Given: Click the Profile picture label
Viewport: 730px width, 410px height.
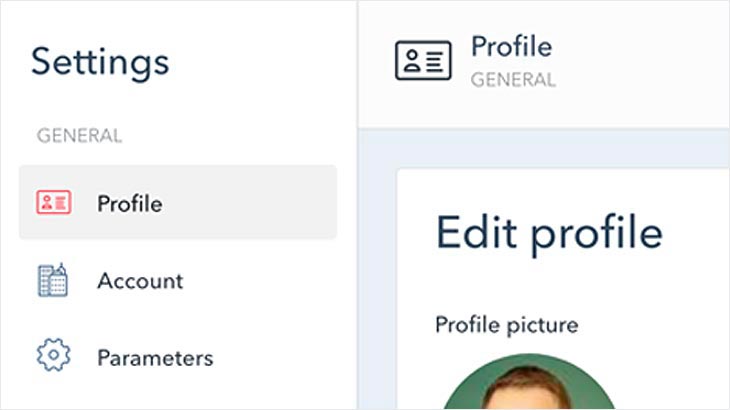Looking at the screenshot, I should [x=507, y=325].
